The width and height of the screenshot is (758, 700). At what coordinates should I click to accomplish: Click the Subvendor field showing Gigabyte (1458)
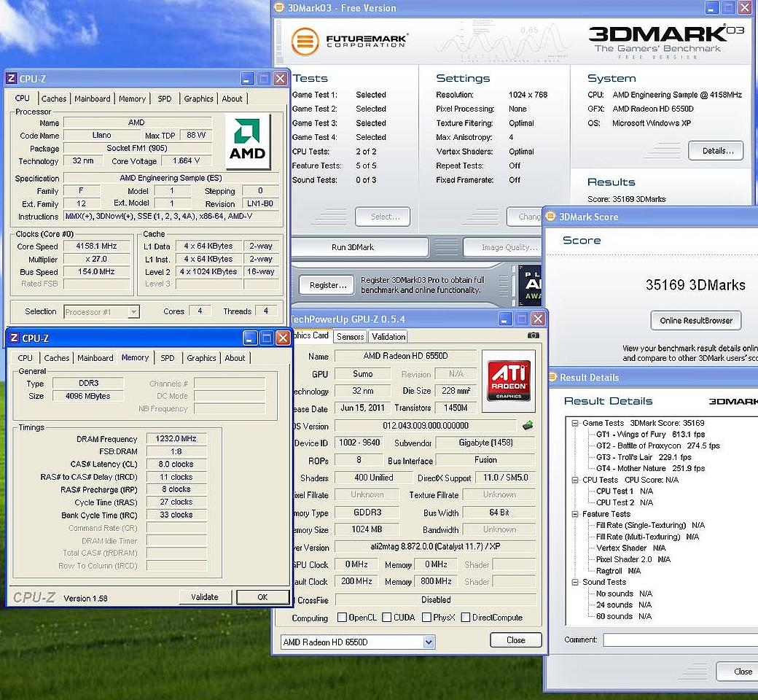pyautogui.click(x=485, y=443)
